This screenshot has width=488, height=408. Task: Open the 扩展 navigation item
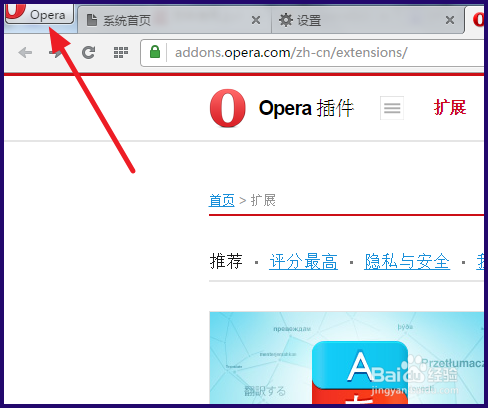coord(450,108)
